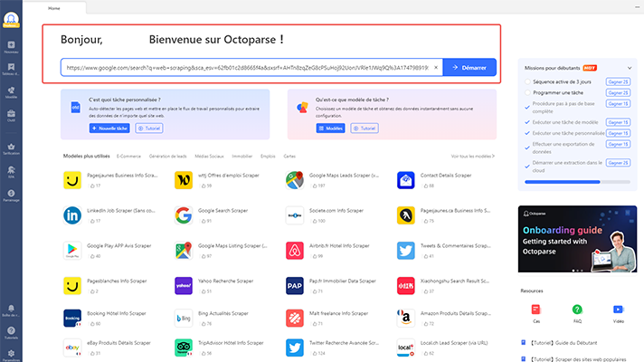Click Gagner 2$ for Programmer une tâche
644x362 pixels.
618,93
